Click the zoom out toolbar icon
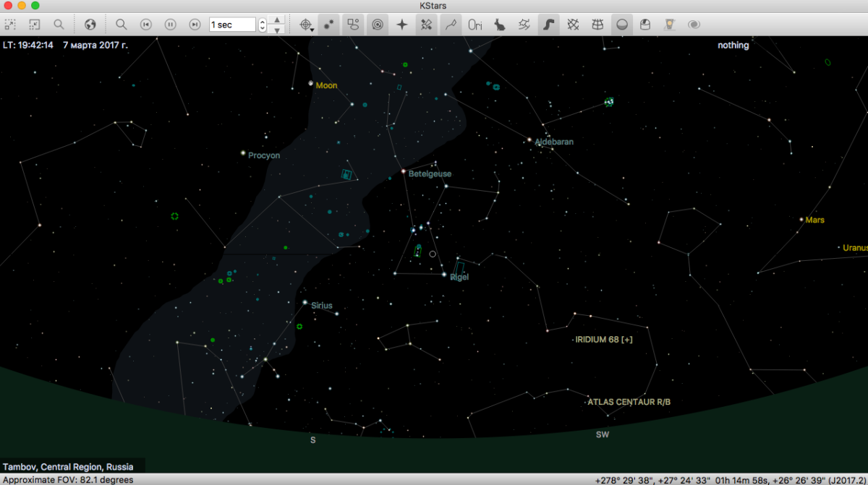This screenshot has height=485, width=868. pos(34,25)
